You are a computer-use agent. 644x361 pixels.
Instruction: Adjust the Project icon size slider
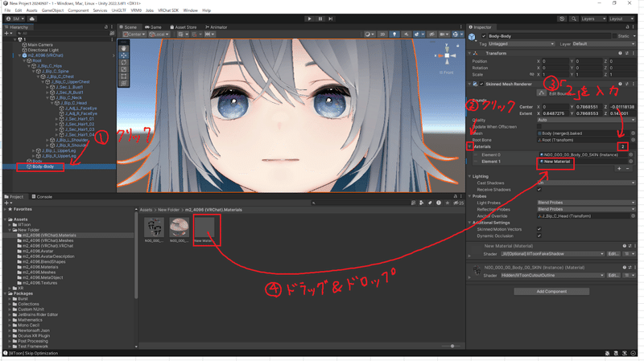pyautogui.click(x=452, y=347)
